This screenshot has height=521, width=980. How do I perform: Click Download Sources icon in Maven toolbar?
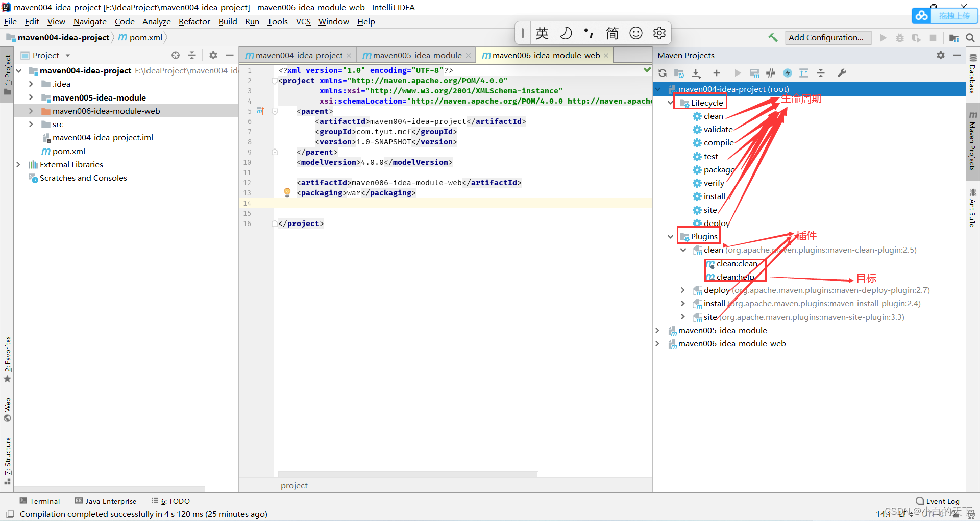coord(696,73)
